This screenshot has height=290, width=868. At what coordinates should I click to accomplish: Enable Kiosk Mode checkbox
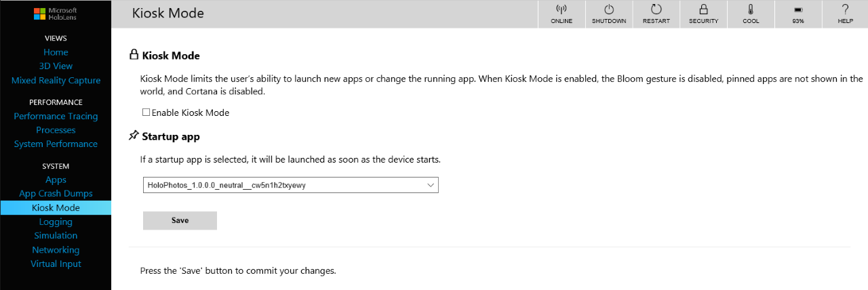146,112
